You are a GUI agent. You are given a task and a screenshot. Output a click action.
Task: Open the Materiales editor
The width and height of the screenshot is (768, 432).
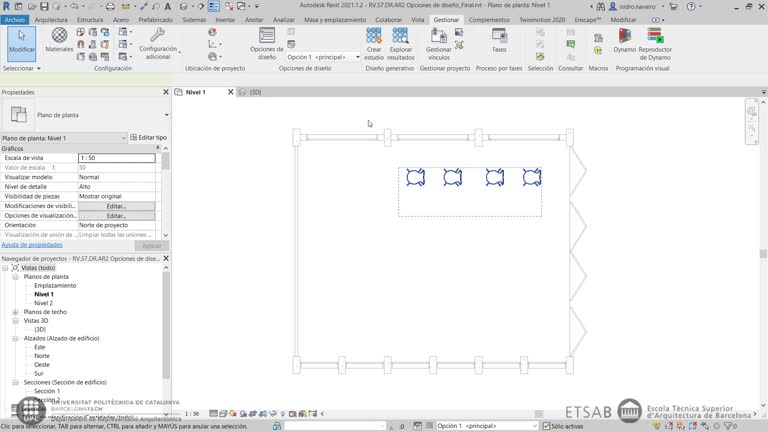(59, 40)
